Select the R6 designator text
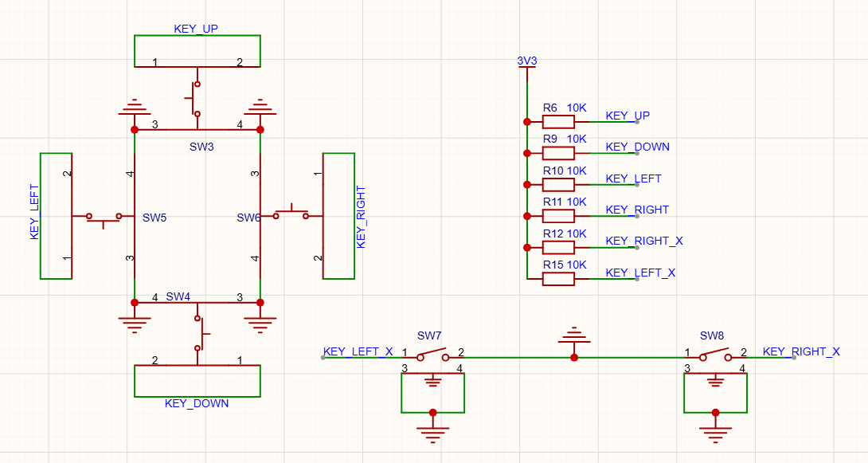Screen dimensions: 868x463 (549, 108)
